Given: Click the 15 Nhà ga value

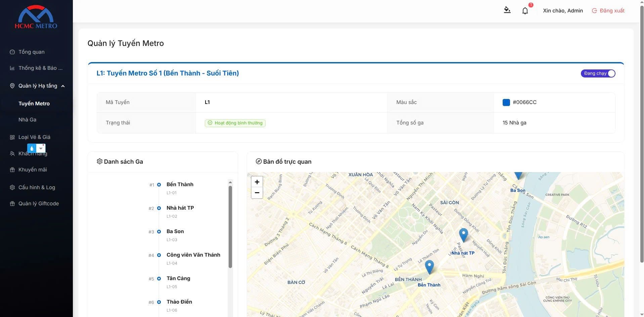Looking at the screenshot, I should point(514,123).
